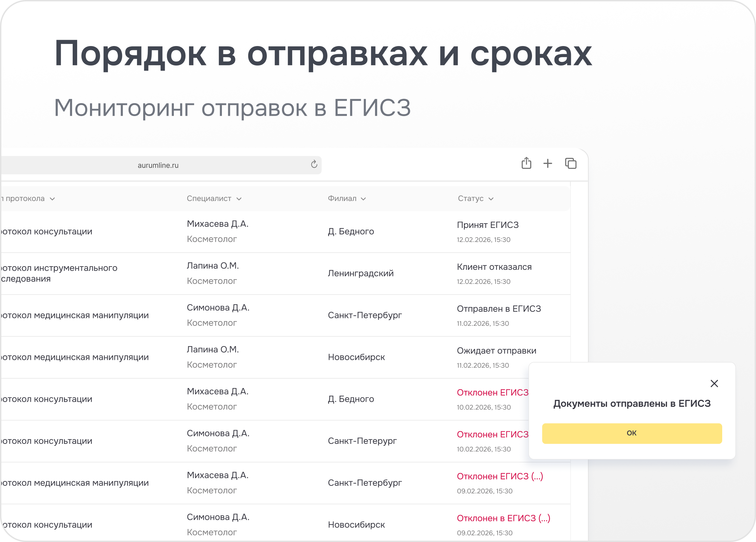
Task: Click the date 12.02.2026 under 'Принят ЕГИСЗ'
Action: 483,240
